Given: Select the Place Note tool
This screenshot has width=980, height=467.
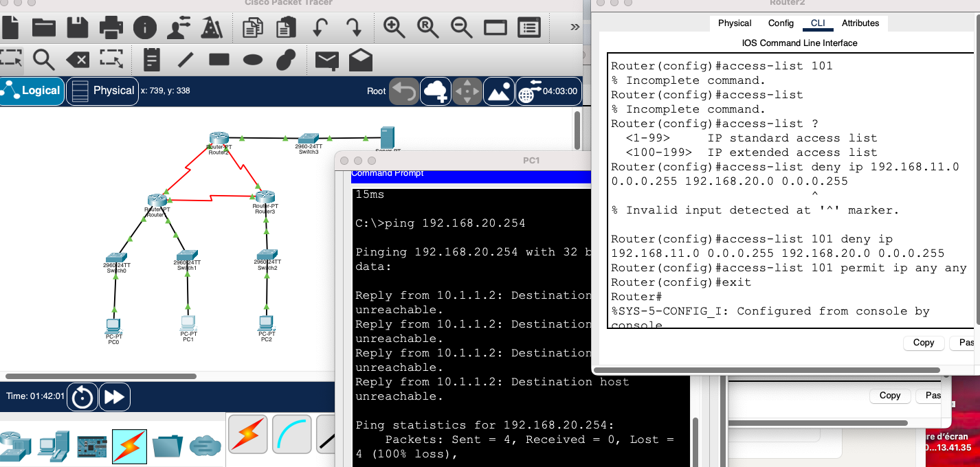Looking at the screenshot, I should coord(151,60).
